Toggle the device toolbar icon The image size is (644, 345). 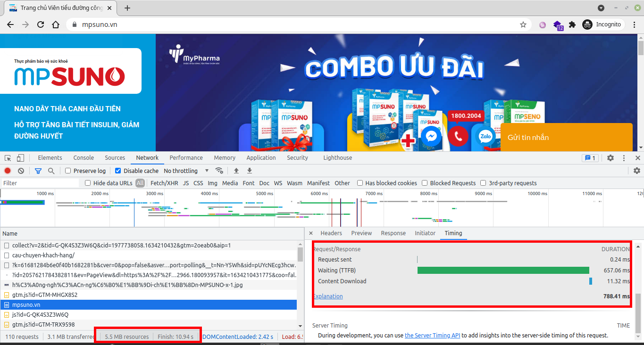pyautogui.click(x=20, y=158)
